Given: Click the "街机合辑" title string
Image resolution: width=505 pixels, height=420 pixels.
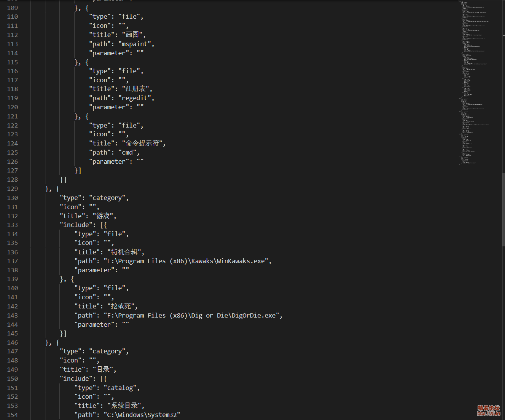Looking at the screenshot, I should click(124, 252).
